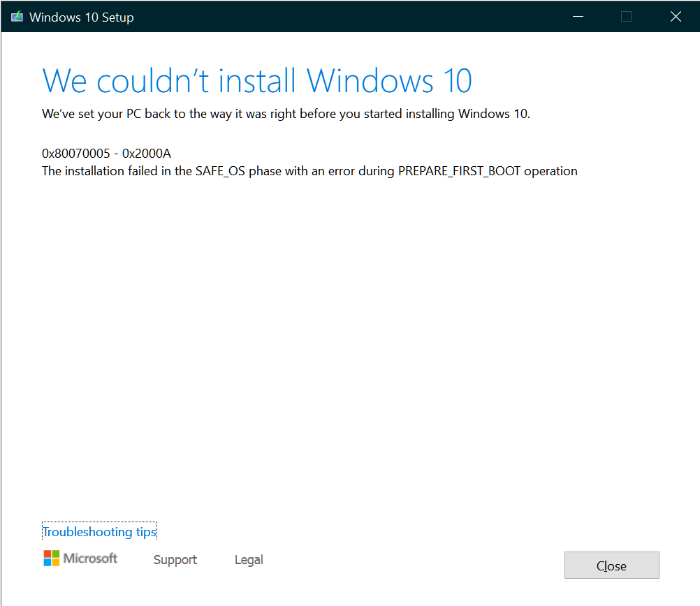The image size is (700, 606).
Task: Select the error code 0x80070005 - 0x2000A text
Action: [x=106, y=154]
